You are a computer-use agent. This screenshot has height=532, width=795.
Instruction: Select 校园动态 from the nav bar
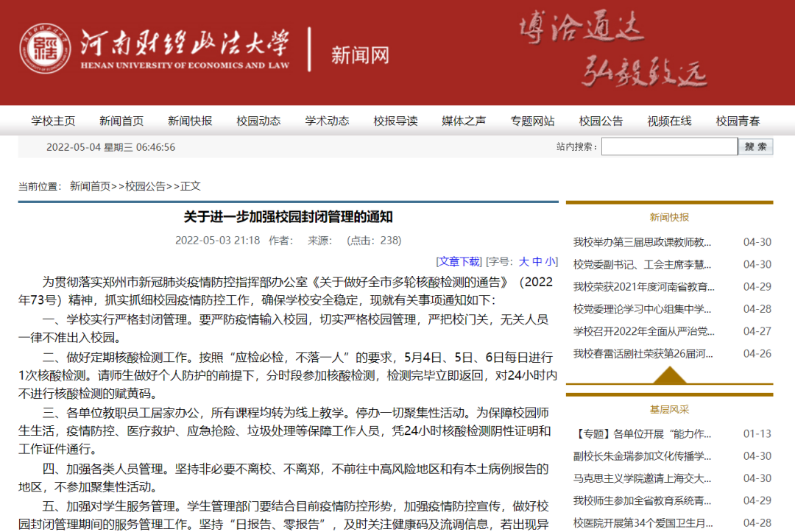tap(258, 121)
